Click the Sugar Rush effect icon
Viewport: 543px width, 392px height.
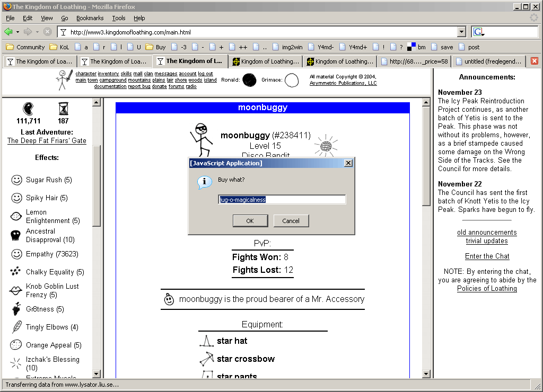click(x=16, y=180)
